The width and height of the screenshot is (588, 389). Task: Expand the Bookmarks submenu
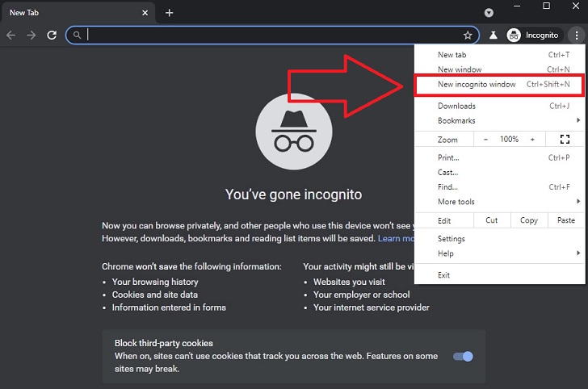tap(499, 121)
